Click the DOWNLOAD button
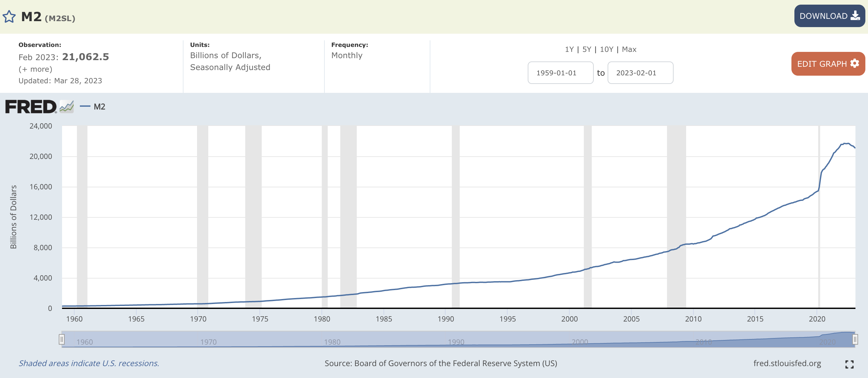Image resolution: width=868 pixels, height=378 pixels. [x=829, y=16]
